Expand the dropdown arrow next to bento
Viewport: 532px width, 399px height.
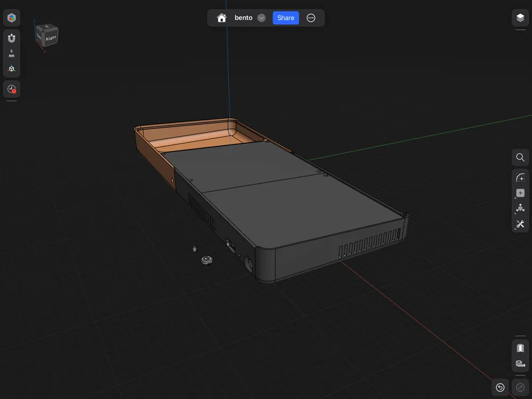coord(261,18)
